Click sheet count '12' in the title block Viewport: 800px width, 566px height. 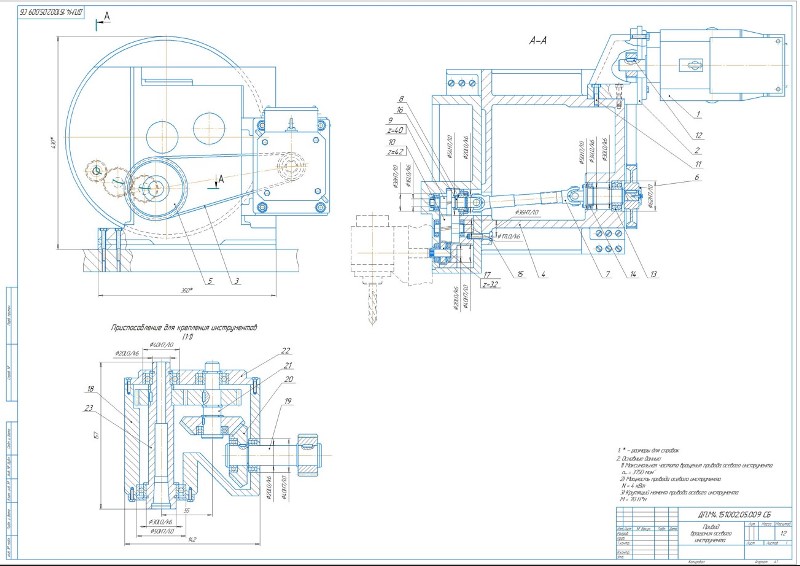click(x=784, y=533)
